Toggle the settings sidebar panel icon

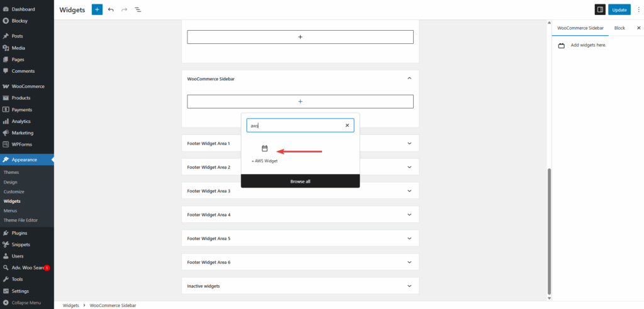[600, 10]
